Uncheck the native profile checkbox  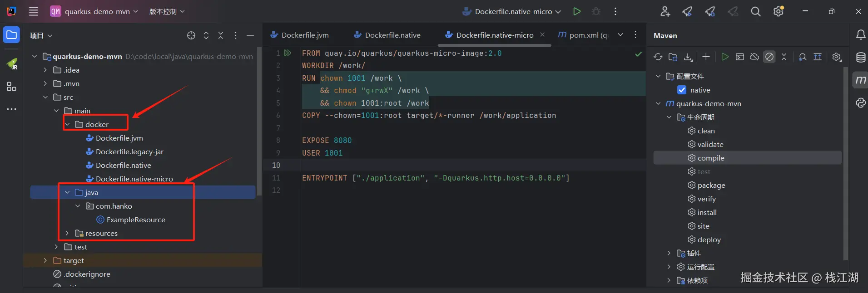pos(681,90)
